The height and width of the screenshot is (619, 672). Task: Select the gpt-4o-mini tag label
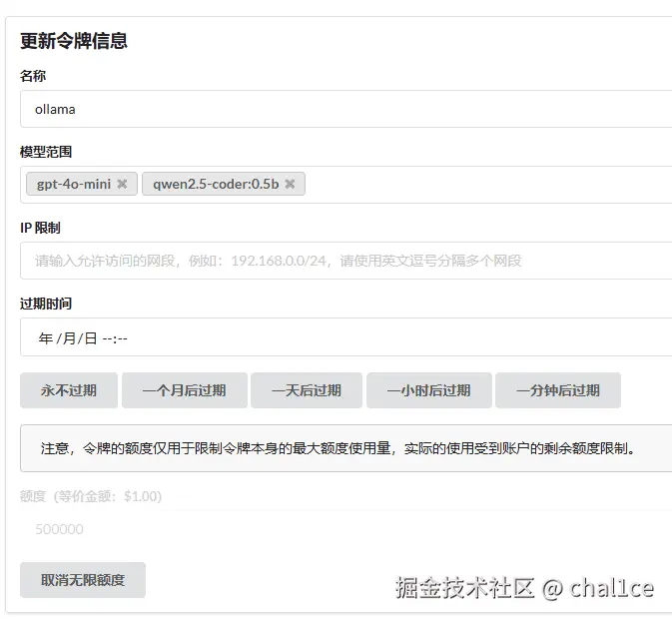(x=74, y=184)
